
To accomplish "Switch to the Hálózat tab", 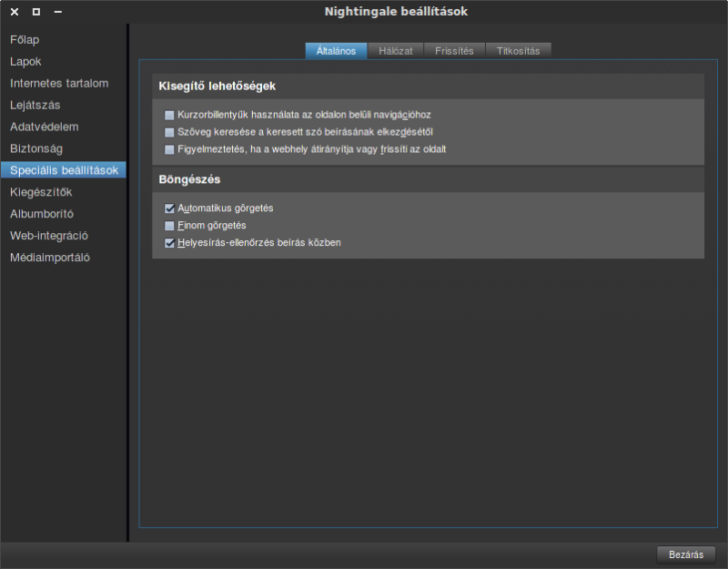I will coord(396,51).
